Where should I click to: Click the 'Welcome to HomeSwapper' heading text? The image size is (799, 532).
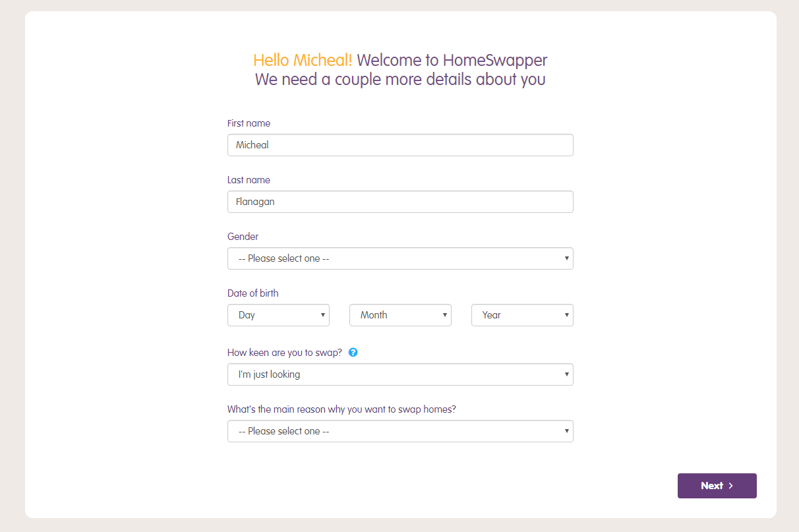click(x=452, y=60)
